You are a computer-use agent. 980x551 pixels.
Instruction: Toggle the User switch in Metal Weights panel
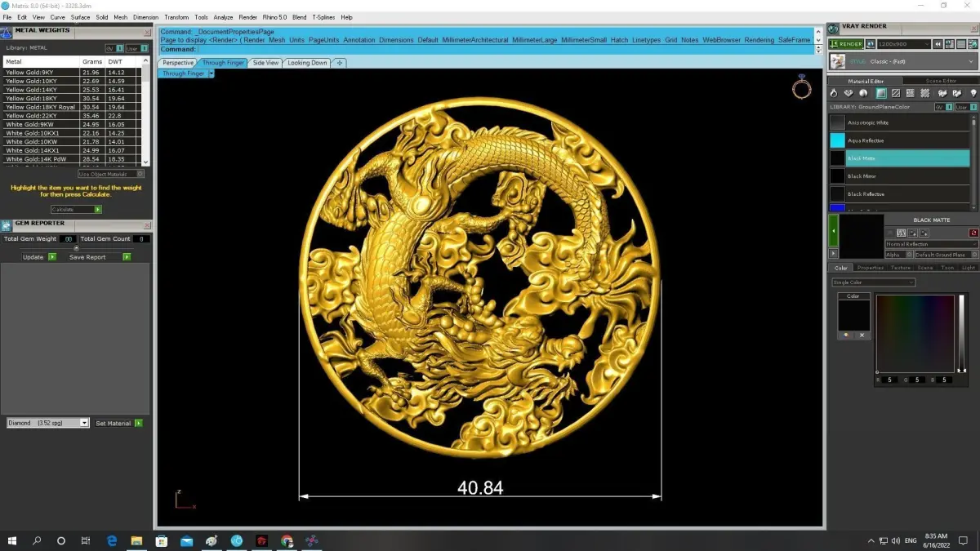coord(137,48)
